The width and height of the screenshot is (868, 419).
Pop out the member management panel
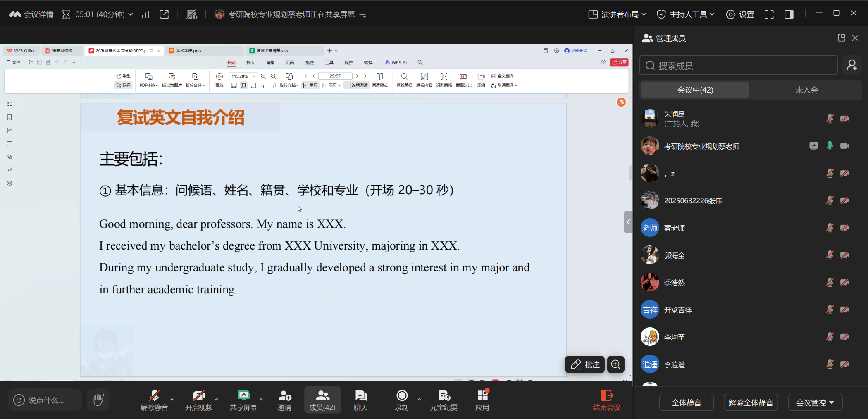(841, 38)
